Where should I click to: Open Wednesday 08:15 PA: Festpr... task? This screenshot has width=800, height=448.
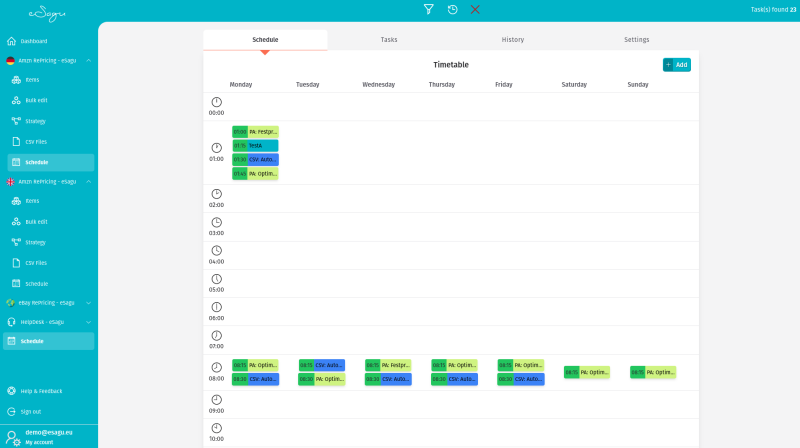pyautogui.click(x=388, y=365)
